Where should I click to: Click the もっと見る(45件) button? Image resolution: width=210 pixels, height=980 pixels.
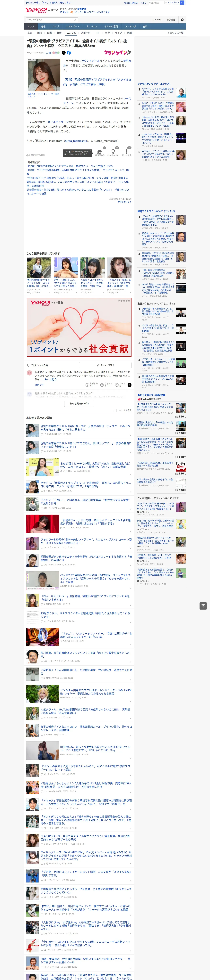[x=79, y=404]
